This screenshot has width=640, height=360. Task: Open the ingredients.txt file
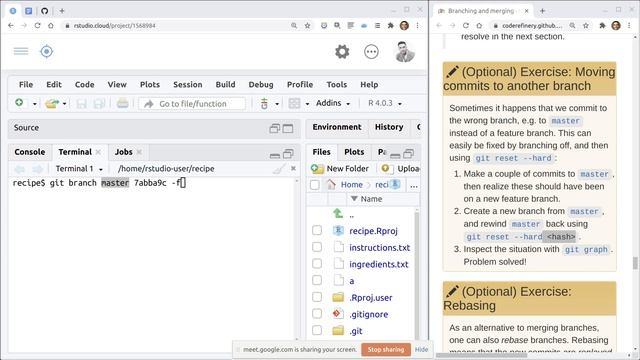click(379, 264)
